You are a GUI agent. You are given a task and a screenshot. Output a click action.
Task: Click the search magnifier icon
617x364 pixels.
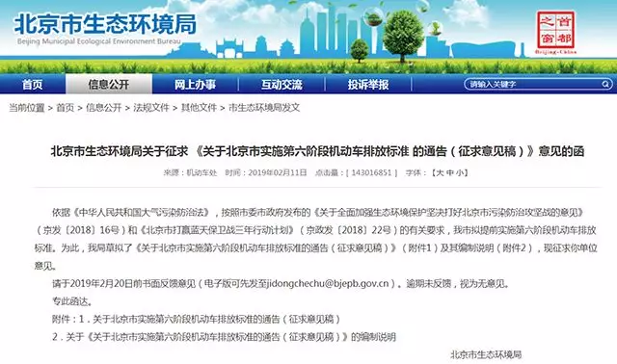[605, 84]
